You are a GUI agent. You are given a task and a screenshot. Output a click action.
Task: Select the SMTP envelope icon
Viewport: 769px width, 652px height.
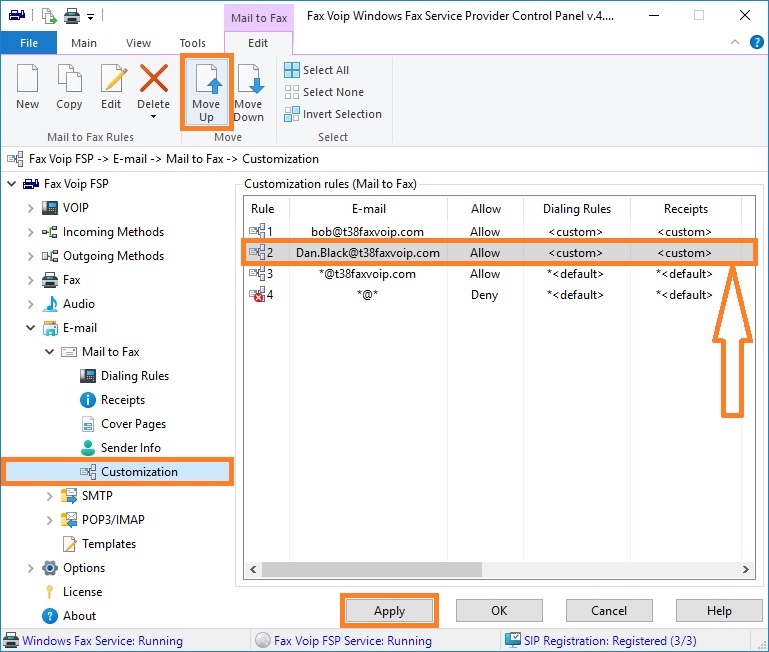(69, 496)
